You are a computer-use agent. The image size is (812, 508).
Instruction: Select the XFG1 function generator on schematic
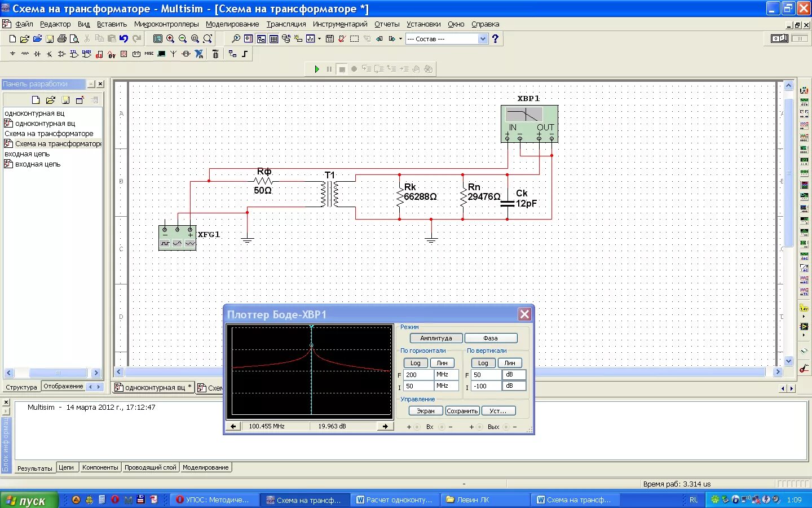[177, 237]
